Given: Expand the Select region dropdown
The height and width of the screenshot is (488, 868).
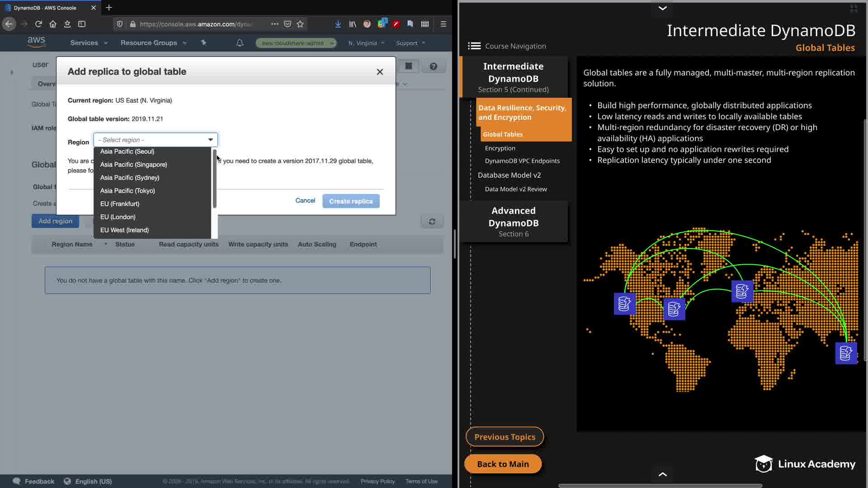Looking at the screenshot, I should [156, 140].
